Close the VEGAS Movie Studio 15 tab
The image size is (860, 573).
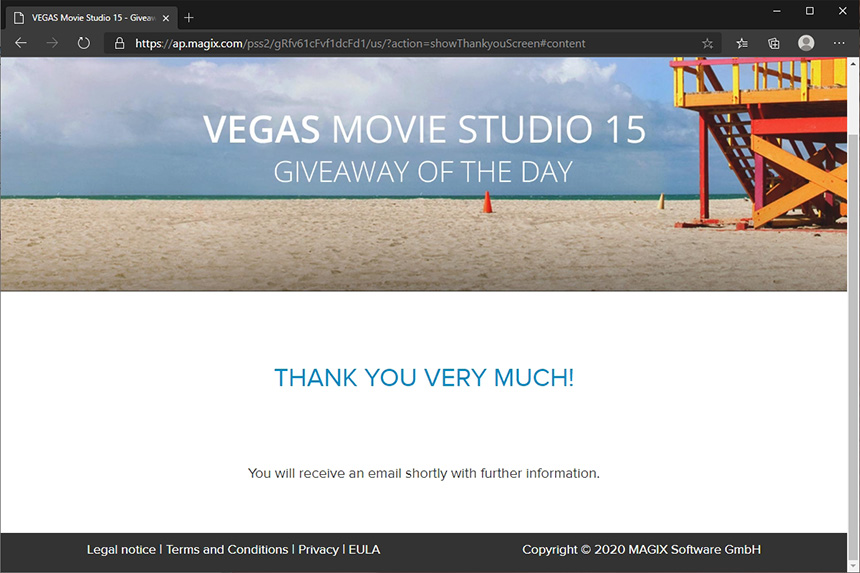point(166,18)
